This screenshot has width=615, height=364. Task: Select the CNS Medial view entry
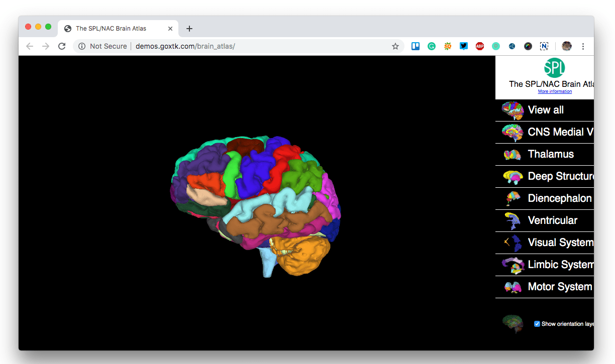(x=545, y=132)
